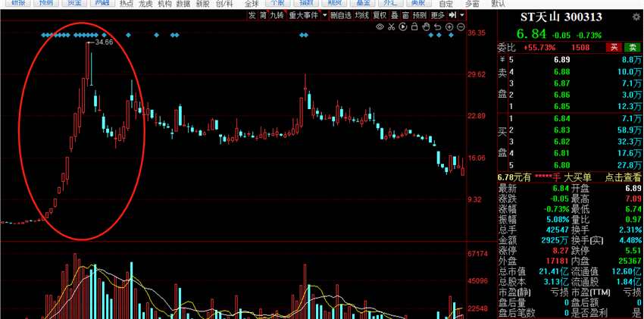
Task: Zoom out with the minus circle icon
Action: [x=461, y=27]
